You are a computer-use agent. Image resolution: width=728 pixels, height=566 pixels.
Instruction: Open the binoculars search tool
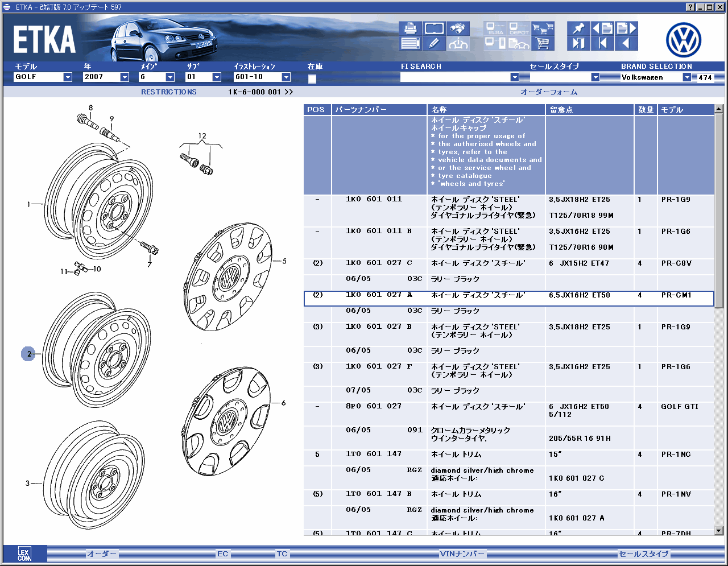pyautogui.click(x=458, y=28)
